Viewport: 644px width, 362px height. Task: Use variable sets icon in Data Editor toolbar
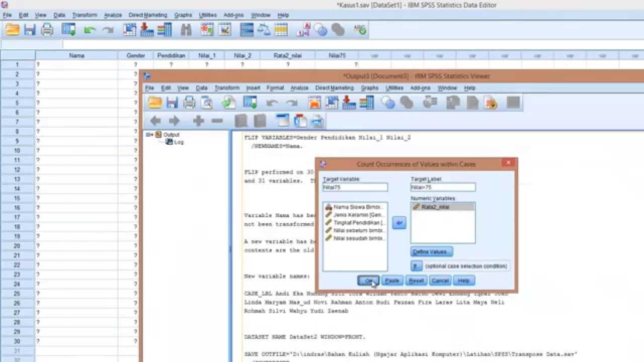[320, 30]
